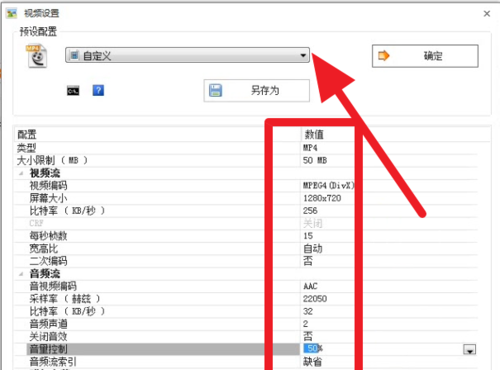Click the 15 frames value
The image size is (500, 370).
(308, 236)
